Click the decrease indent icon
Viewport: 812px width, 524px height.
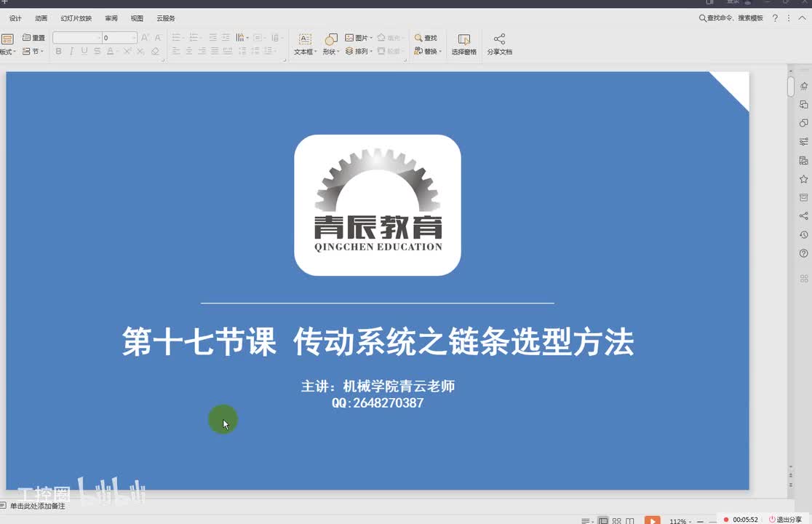(213, 38)
